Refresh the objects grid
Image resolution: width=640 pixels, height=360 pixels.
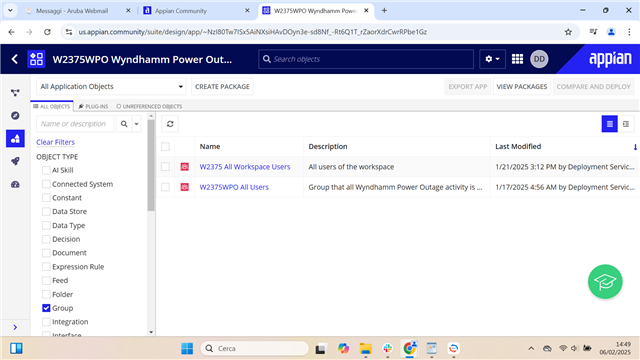170,124
